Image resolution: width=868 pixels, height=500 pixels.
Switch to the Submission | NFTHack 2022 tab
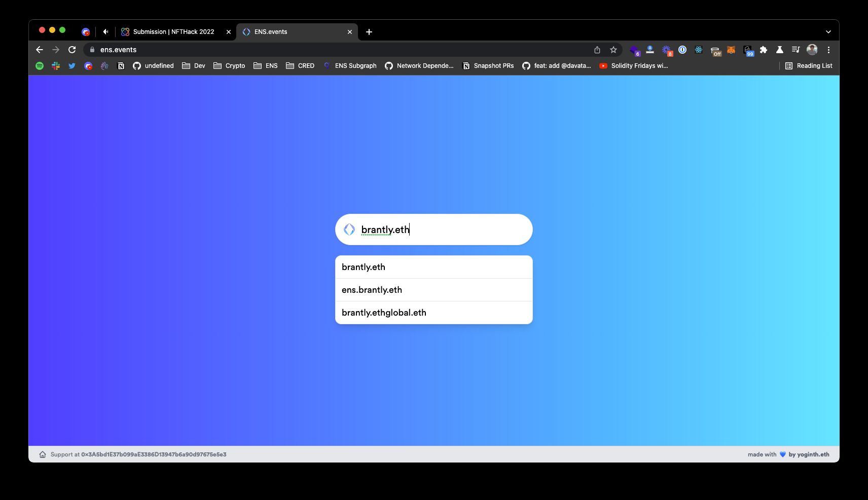tap(173, 32)
